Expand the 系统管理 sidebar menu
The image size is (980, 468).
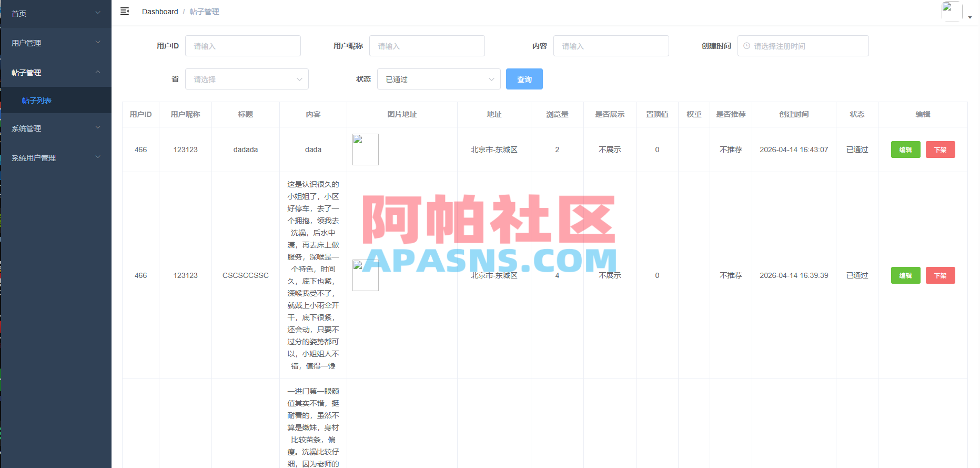pos(56,128)
